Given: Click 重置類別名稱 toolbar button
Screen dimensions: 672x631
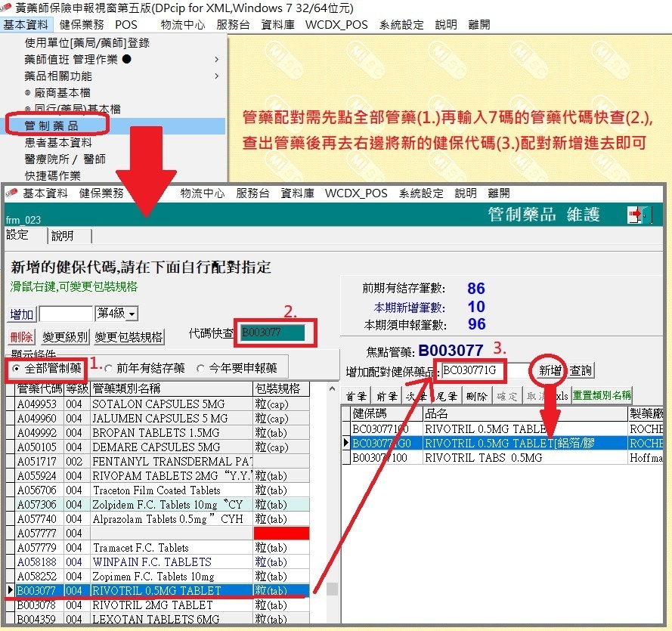Looking at the screenshot, I should tap(602, 395).
